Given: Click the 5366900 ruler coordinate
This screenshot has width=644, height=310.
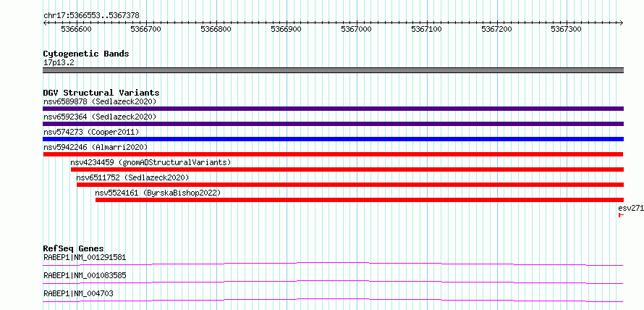Looking at the screenshot, I should point(287,29).
